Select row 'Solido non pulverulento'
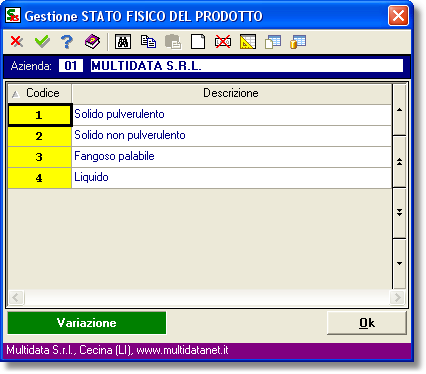This screenshot has height=374, width=426. [x=232, y=136]
